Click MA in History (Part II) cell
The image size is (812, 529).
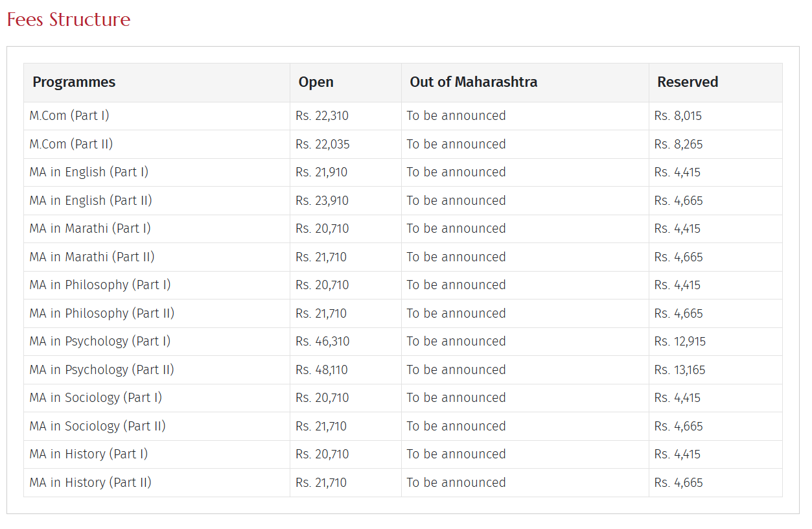point(91,483)
